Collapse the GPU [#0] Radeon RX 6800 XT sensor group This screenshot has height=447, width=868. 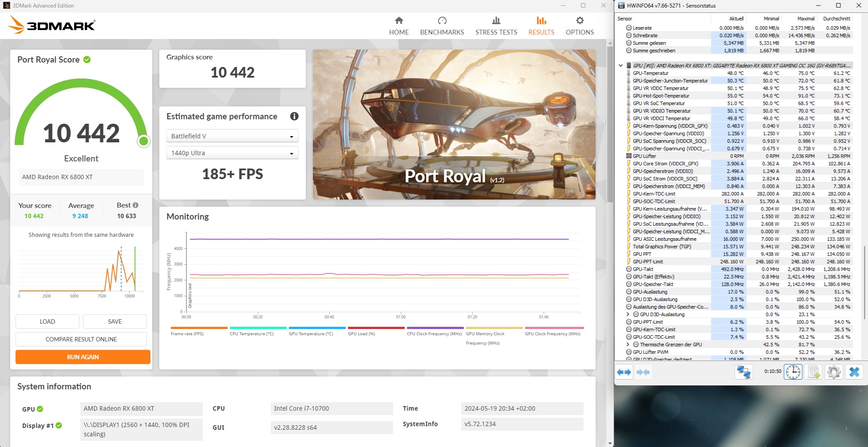621,65
